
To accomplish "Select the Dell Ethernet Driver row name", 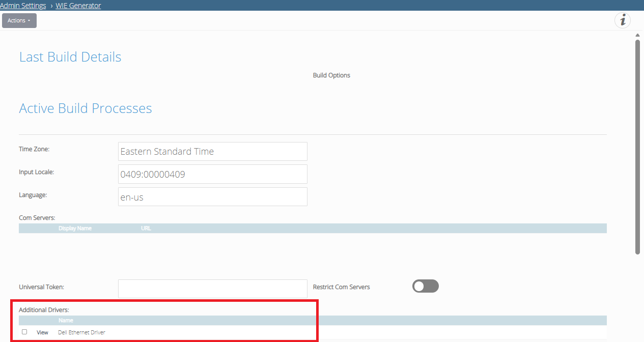I will click(81, 332).
